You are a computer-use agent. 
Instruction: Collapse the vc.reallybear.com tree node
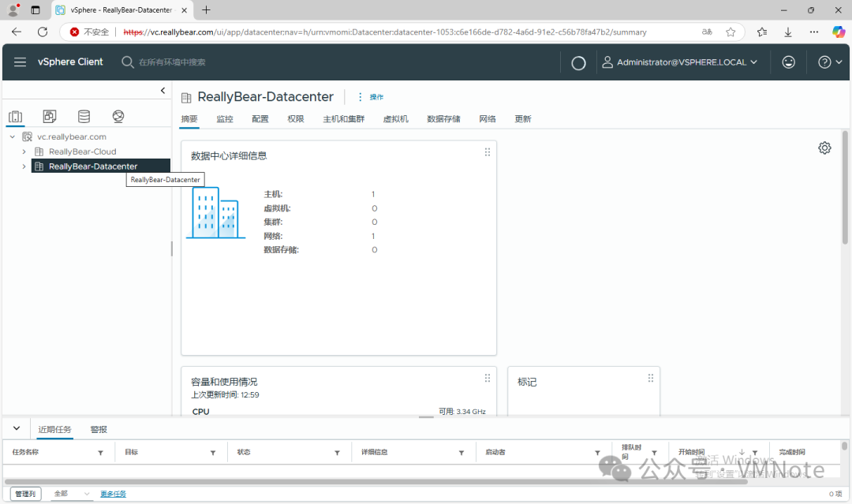(x=13, y=137)
